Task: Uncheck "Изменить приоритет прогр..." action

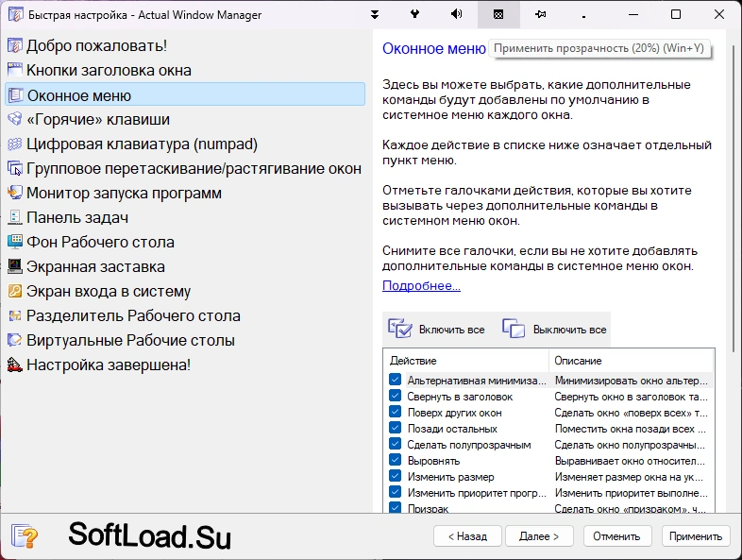Action: [396, 492]
